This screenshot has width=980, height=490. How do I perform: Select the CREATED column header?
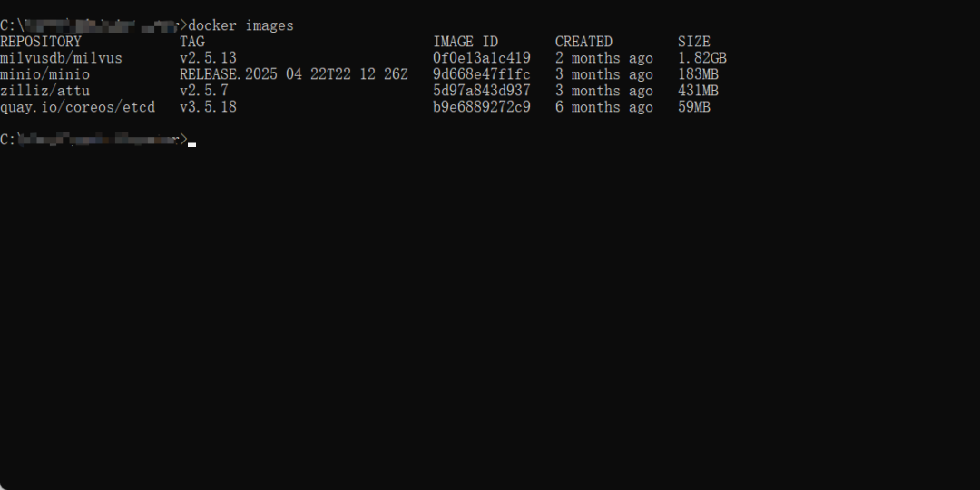tap(583, 42)
